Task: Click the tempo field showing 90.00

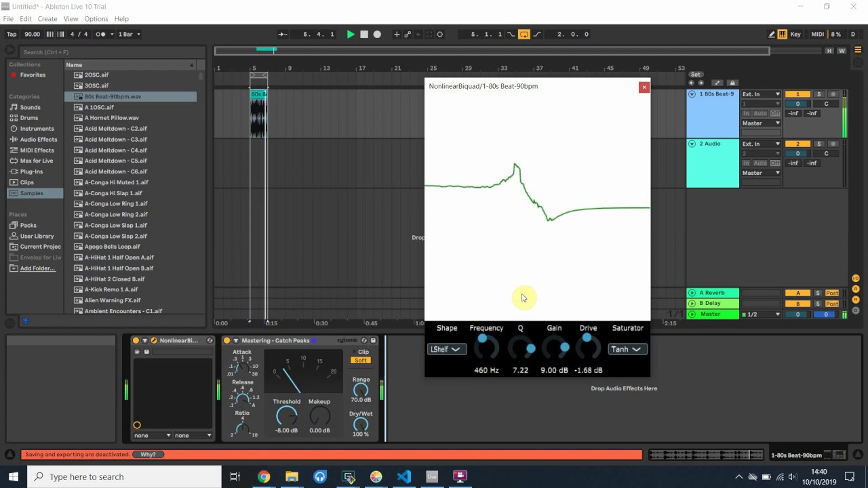Action: (32, 34)
